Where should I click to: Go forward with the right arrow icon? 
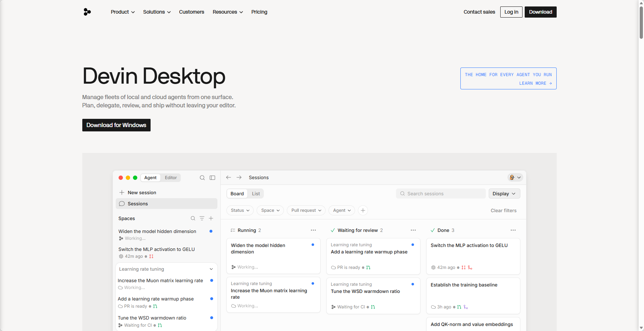239,177
